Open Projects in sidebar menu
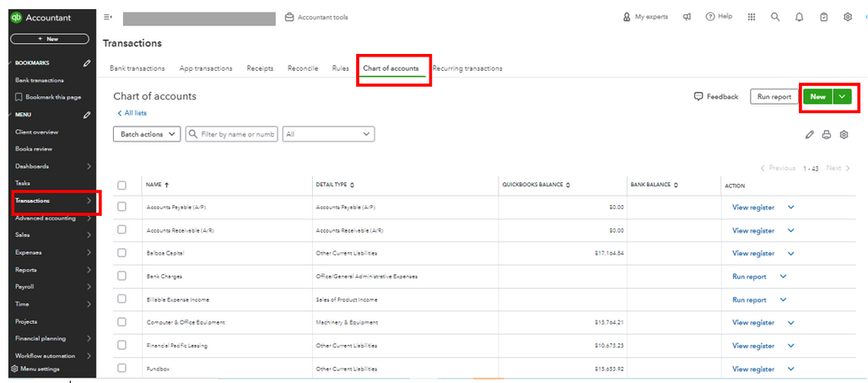 26,321
